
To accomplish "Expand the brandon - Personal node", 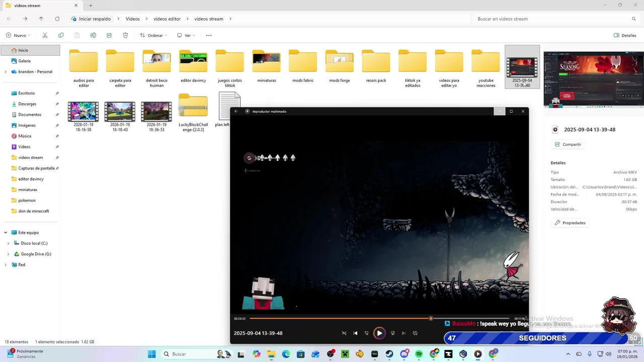I will [6, 71].
